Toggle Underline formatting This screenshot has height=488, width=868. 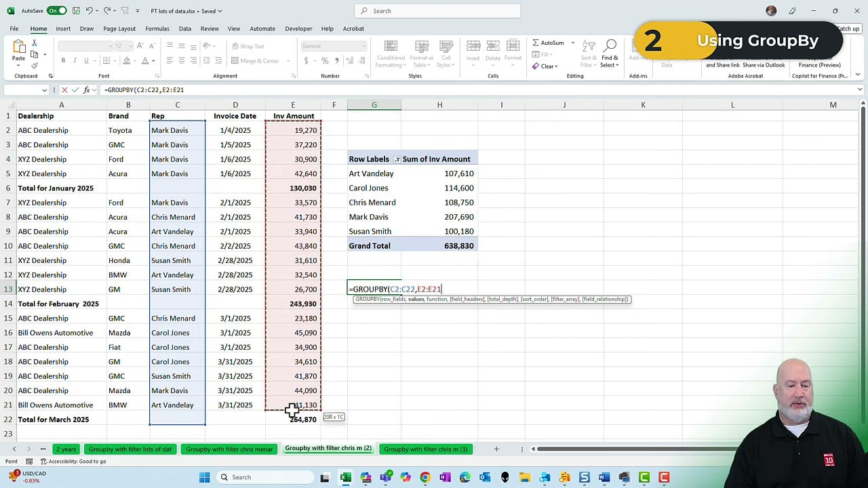click(x=87, y=60)
